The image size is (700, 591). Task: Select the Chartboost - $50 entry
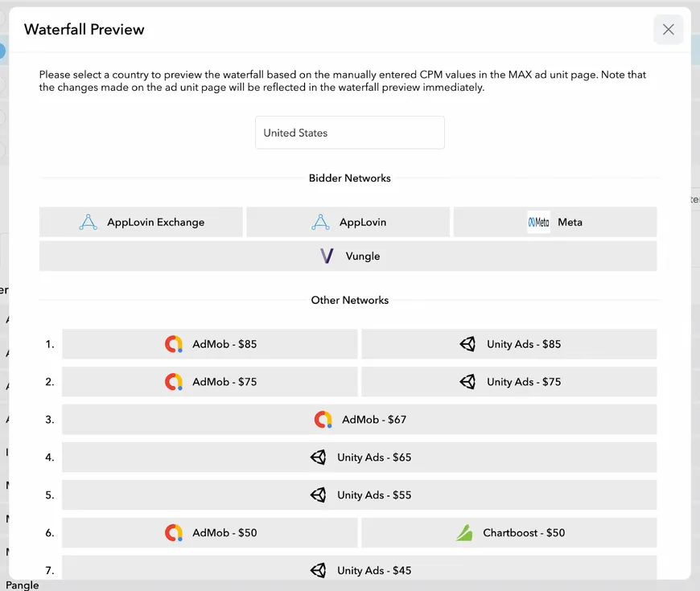(509, 532)
